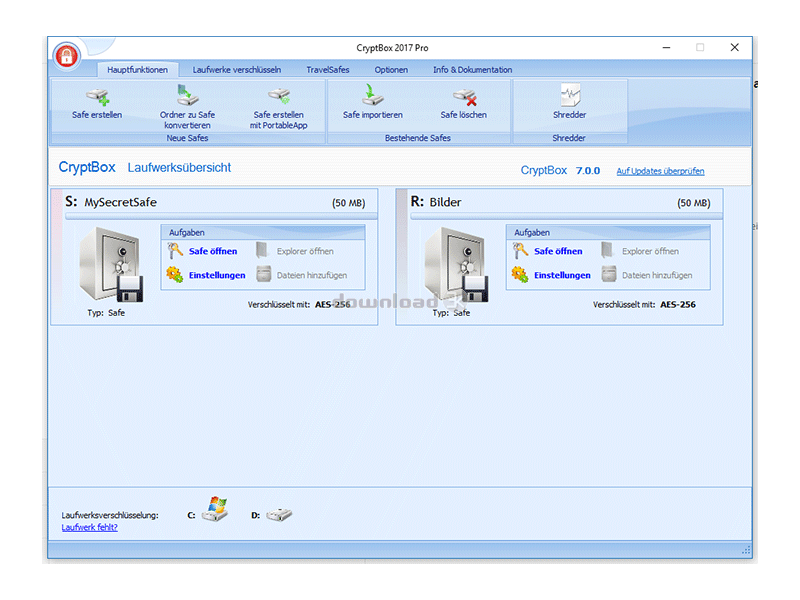The width and height of the screenshot is (800, 600).
Task: Click gear icon for MySecretSafe Einstellungen
Action: coord(174,274)
